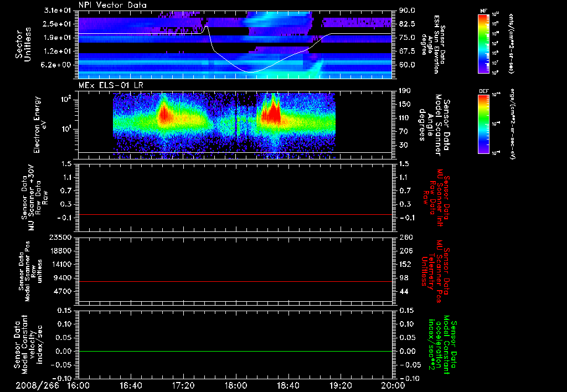Click the red trace in the MU Scanner +30V panel
The width and height of the screenshot is (567, 392).
pos(235,214)
